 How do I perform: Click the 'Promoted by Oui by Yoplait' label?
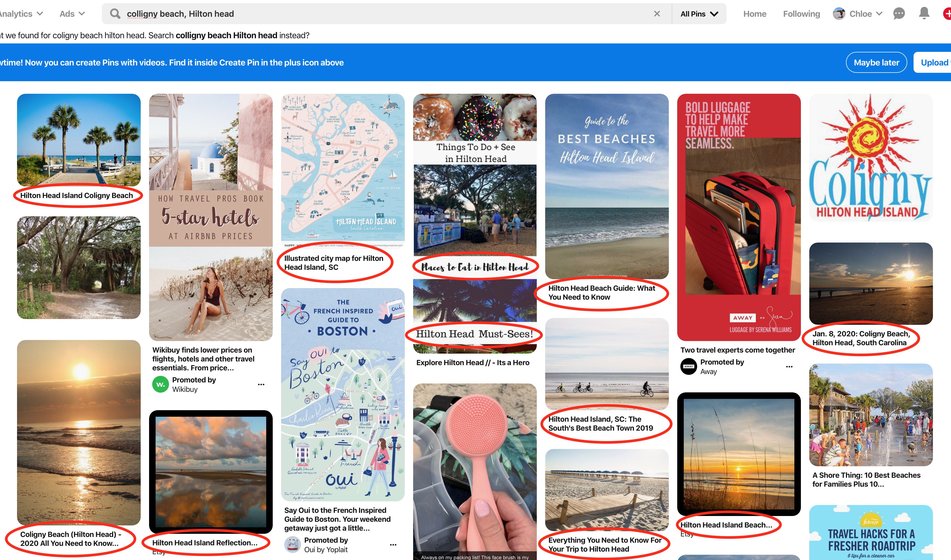326,545
